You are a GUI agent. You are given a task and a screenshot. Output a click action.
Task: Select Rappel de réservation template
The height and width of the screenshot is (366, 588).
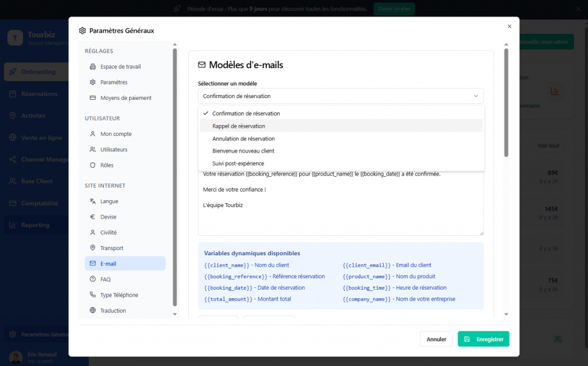click(238, 126)
